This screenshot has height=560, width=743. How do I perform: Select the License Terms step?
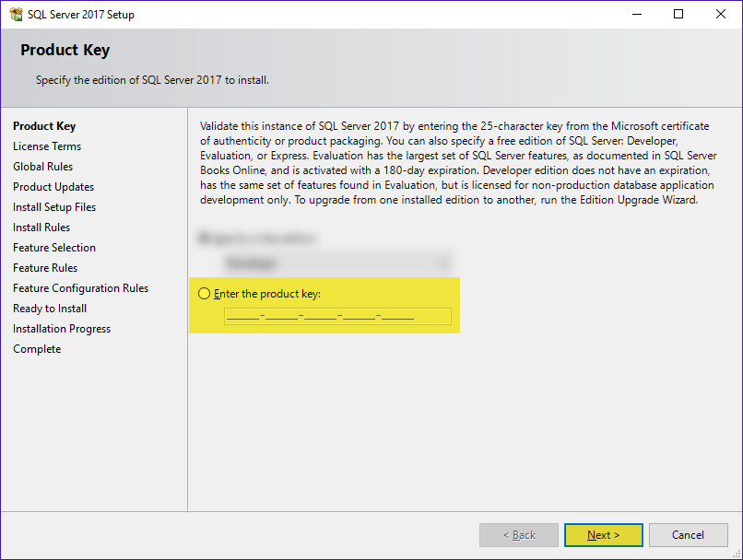(47, 146)
